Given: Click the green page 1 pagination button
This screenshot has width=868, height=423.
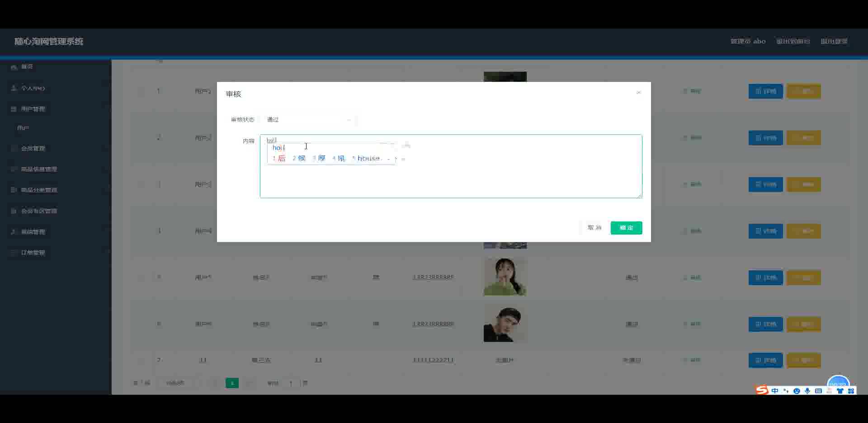Looking at the screenshot, I should [x=232, y=383].
